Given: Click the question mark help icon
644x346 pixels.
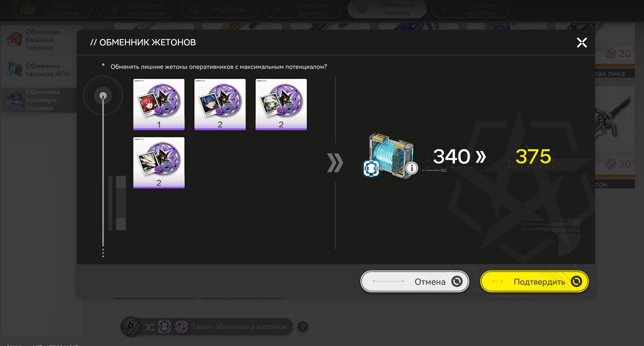Looking at the screenshot, I should (x=303, y=327).
